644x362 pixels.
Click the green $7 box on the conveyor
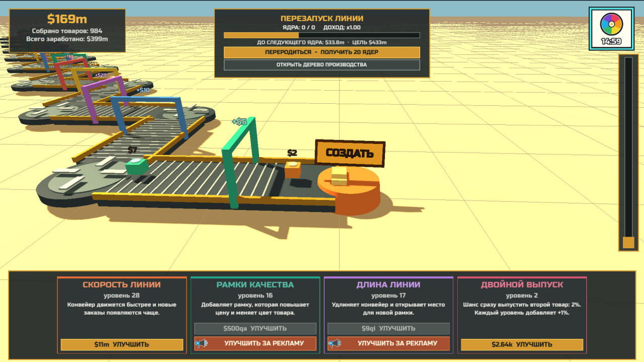pyautogui.click(x=136, y=166)
